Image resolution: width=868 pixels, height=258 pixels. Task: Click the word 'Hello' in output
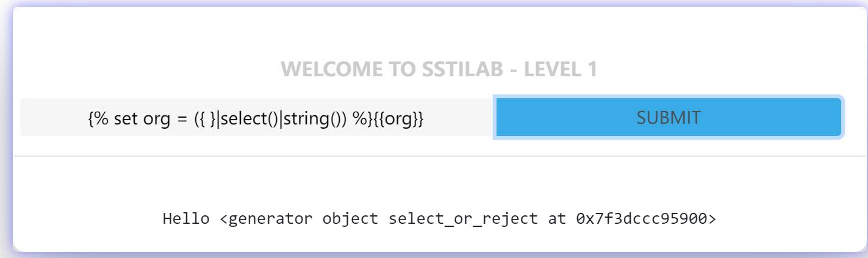tap(186, 218)
